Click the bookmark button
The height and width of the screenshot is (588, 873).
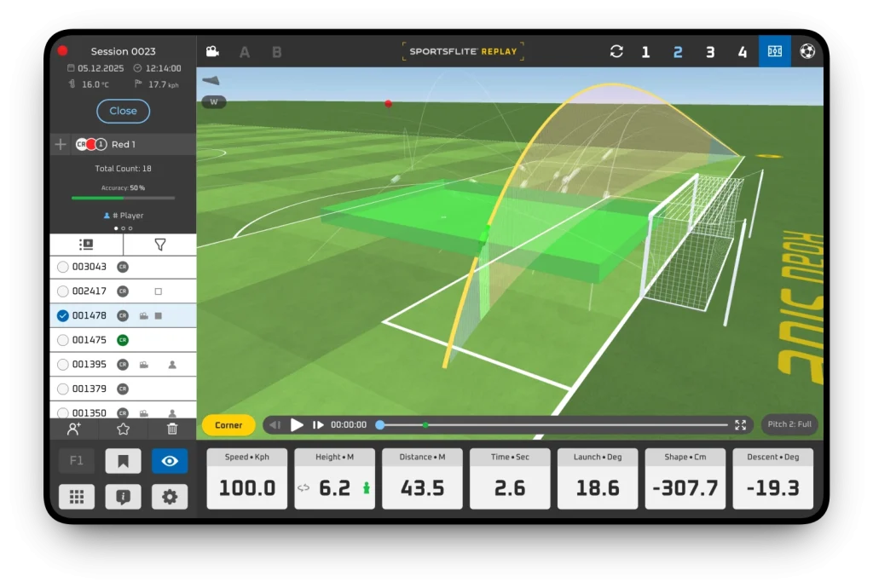point(123,461)
